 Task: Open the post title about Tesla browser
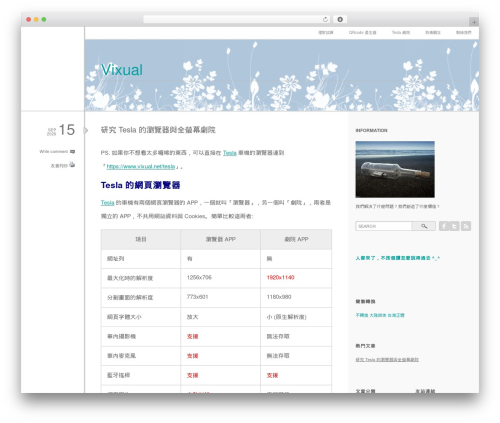pyautogui.click(x=158, y=130)
